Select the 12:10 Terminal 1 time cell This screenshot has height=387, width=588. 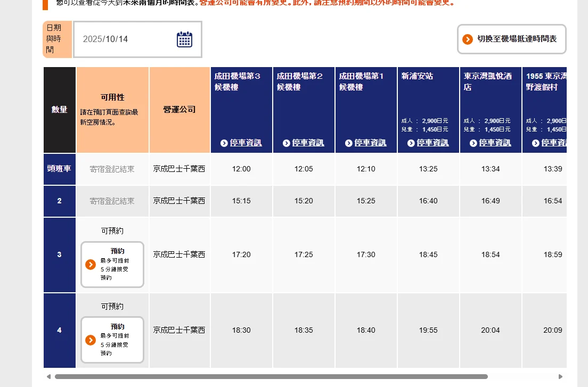pos(365,169)
